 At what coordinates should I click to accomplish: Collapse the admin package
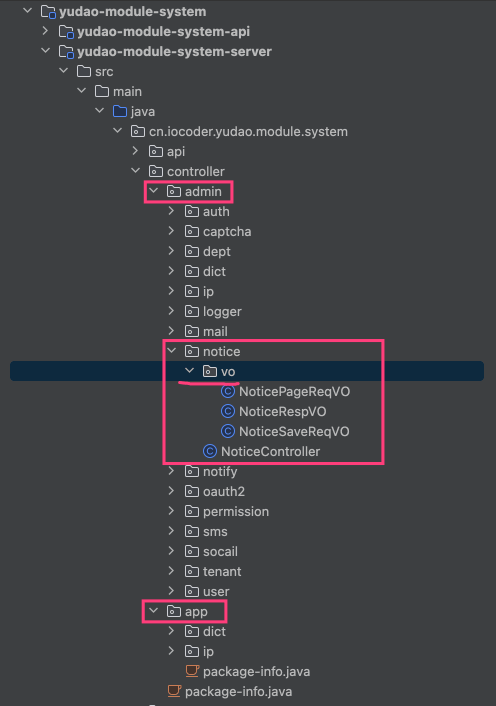point(153,191)
